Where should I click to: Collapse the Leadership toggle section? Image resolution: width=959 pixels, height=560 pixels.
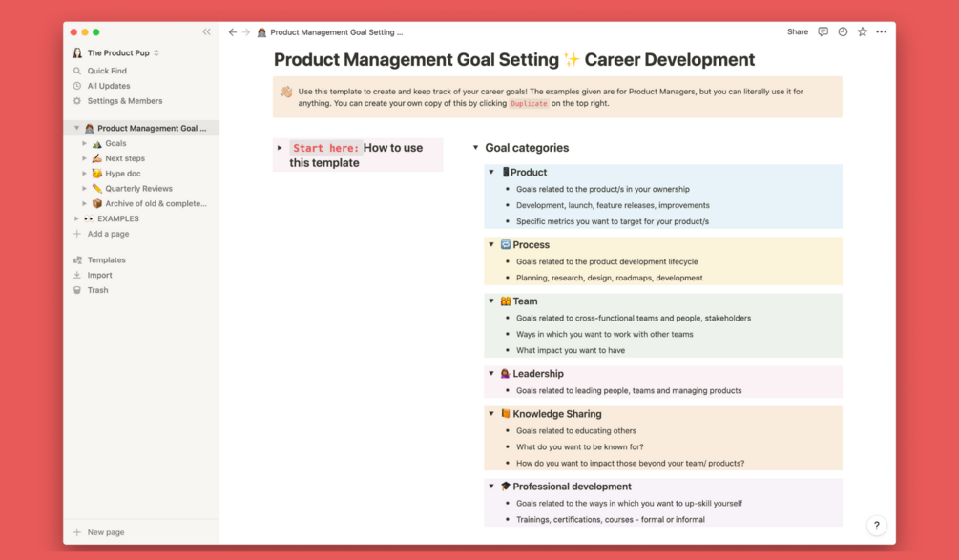(x=492, y=374)
